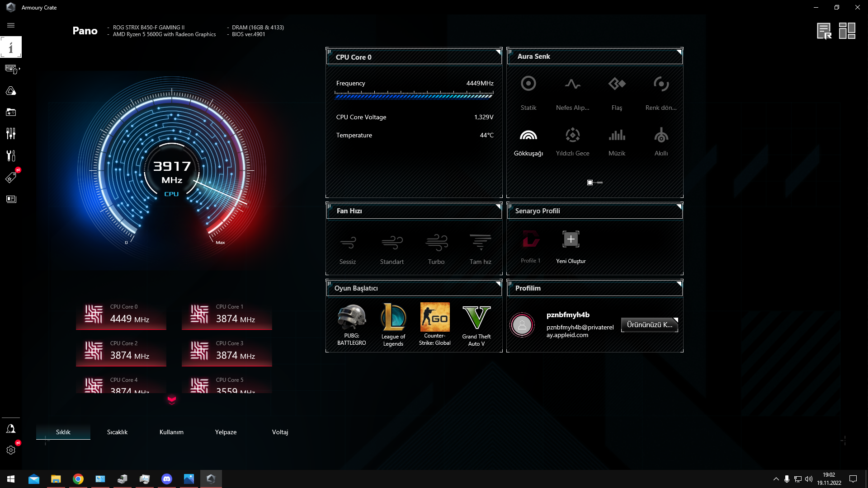Switch to the Sıcaklık tab
868x488 pixels.
pos(117,432)
